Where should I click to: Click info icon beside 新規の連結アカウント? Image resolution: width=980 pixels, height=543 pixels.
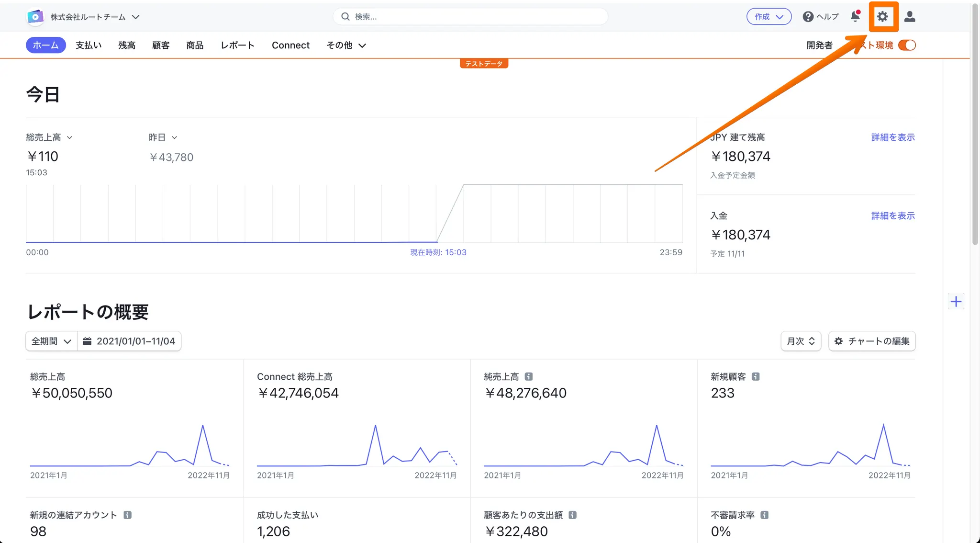127,515
